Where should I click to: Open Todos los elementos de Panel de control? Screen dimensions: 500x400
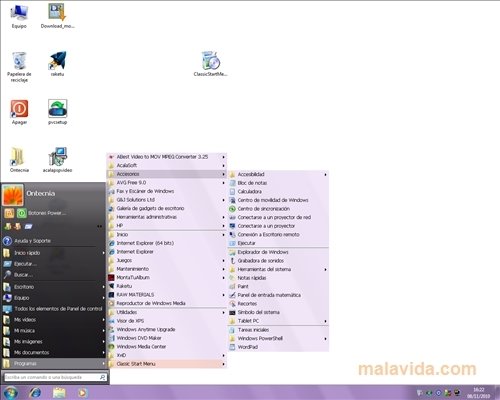coord(54,309)
